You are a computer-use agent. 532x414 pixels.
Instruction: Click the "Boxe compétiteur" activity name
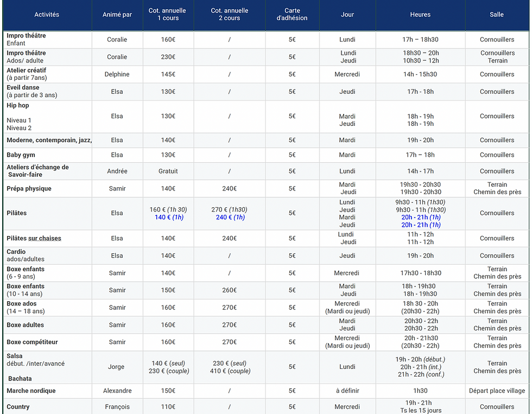[x=32, y=342]
